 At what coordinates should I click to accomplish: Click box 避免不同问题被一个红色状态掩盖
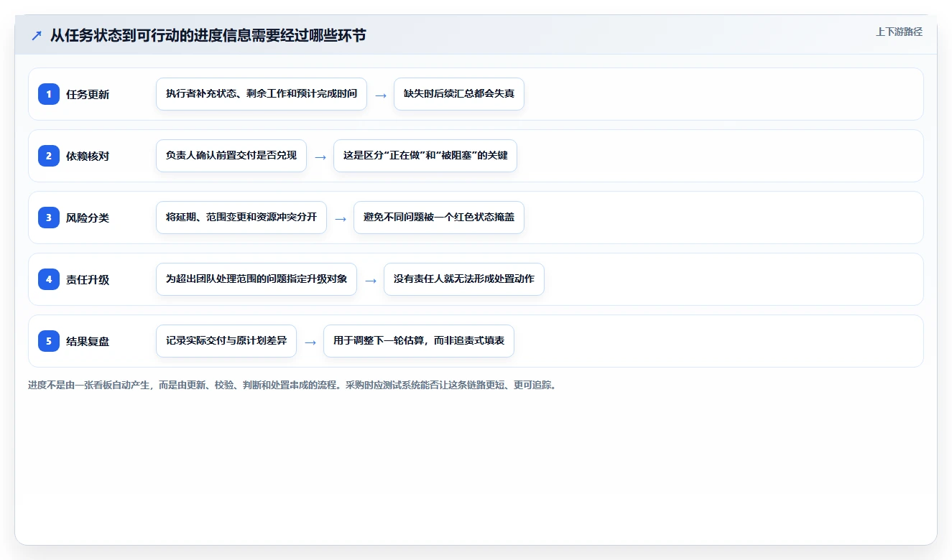pyautogui.click(x=439, y=218)
